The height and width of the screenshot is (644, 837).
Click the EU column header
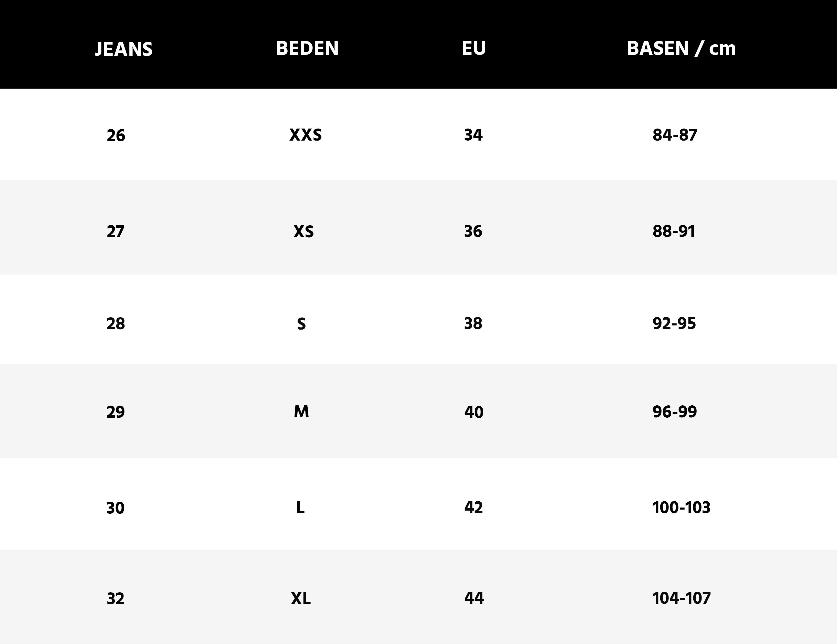[x=474, y=48]
